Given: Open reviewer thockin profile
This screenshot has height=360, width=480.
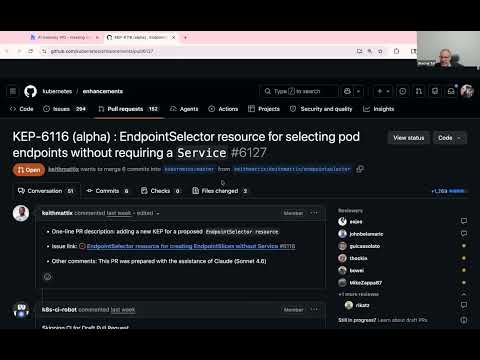Looking at the screenshot, I should click(358, 258).
